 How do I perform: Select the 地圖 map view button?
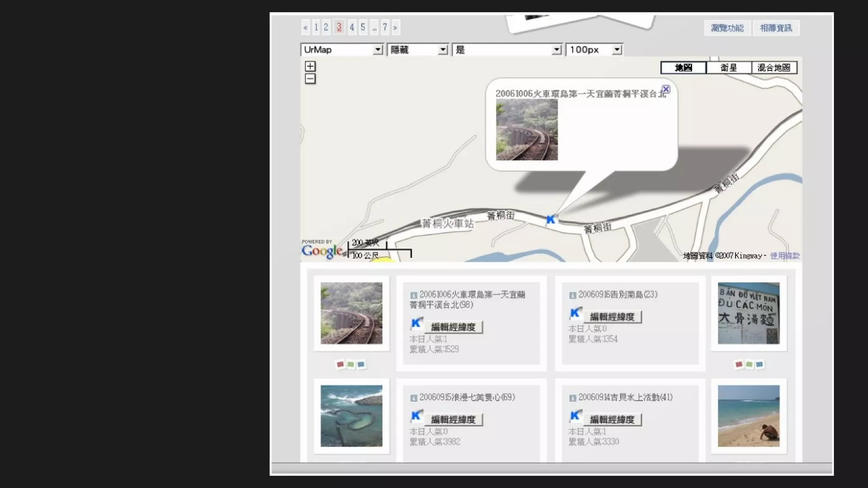coord(683,68)
